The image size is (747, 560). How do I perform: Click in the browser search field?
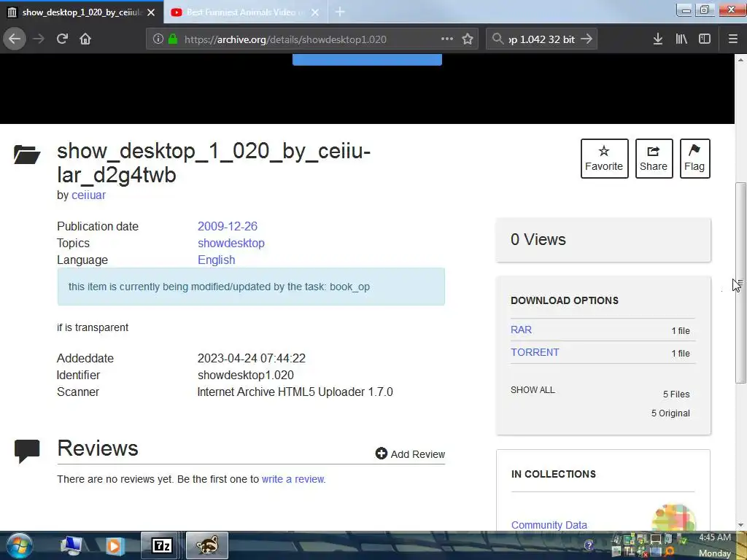542,39
